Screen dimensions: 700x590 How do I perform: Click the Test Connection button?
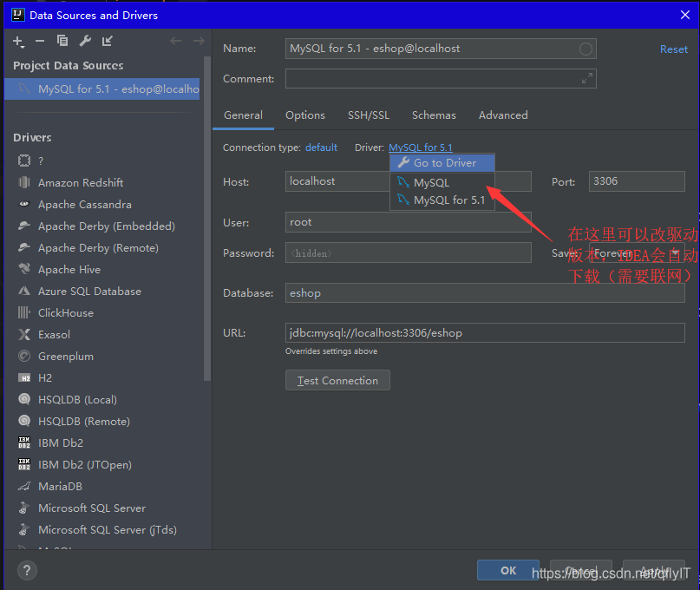337,381
